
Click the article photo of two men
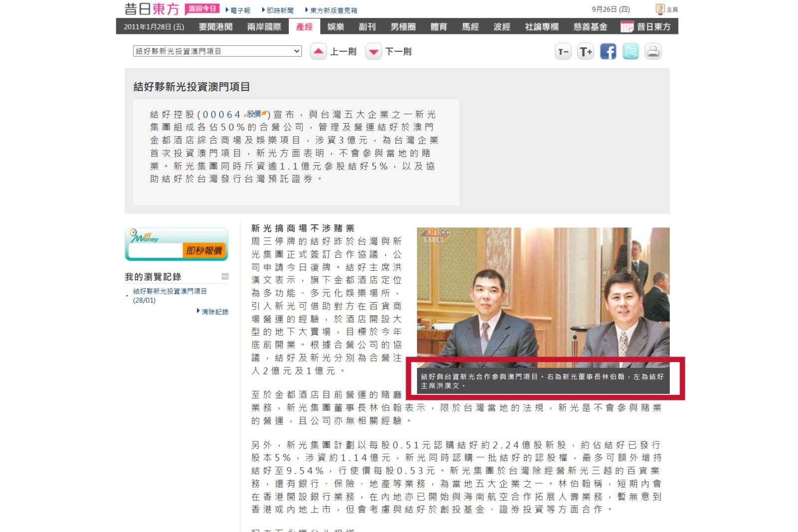point(543,298)
